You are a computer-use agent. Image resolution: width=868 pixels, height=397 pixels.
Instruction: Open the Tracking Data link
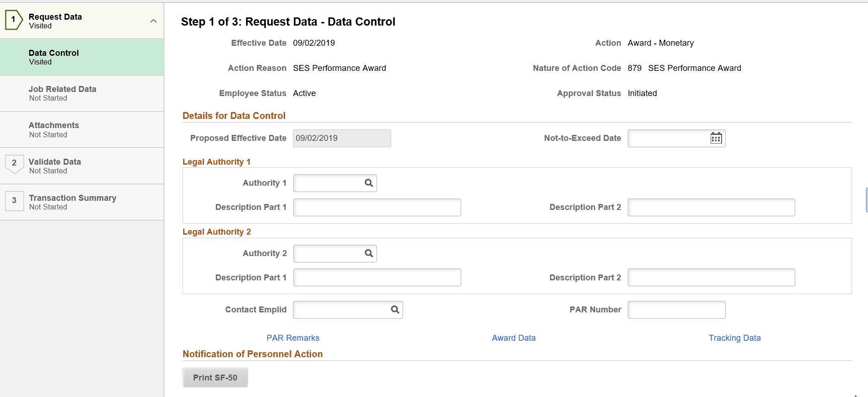pyautogui.click(x=734, y=338)
